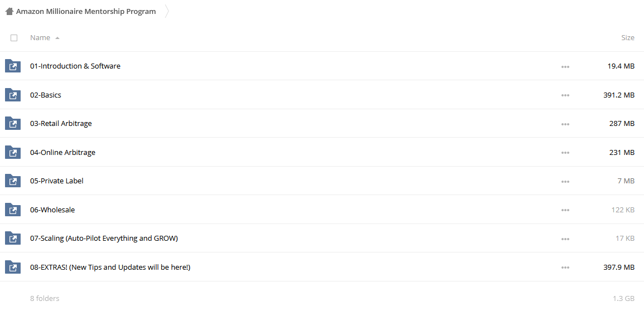Click the 02-Basics shared folder icon
The height and width of the screenshot is (311, 644).
(13, 95)
